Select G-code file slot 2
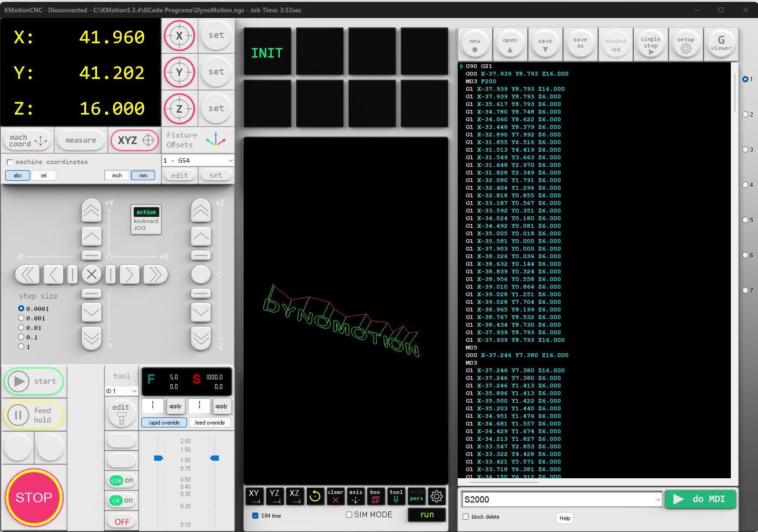The width and height of the screenshot is (758, 532). [746, 115]
